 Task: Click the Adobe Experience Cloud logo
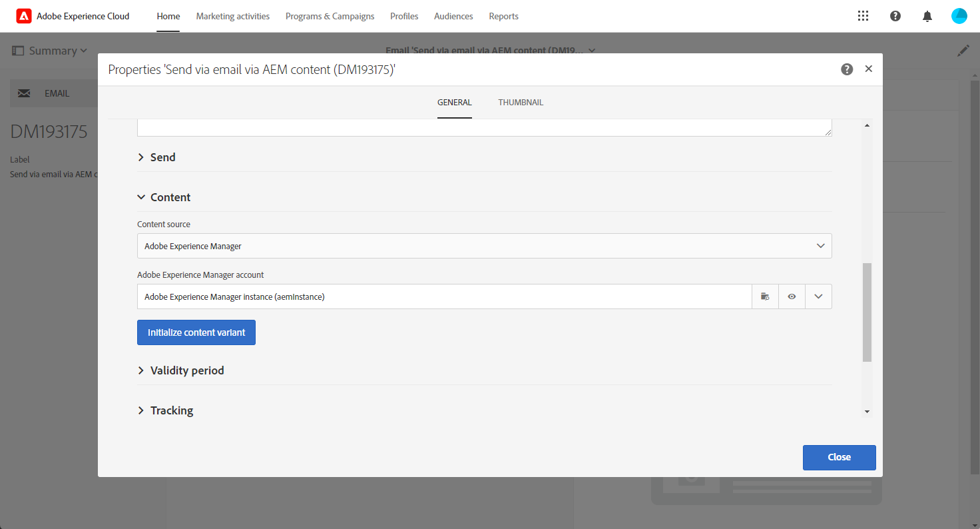pos(24,16)
